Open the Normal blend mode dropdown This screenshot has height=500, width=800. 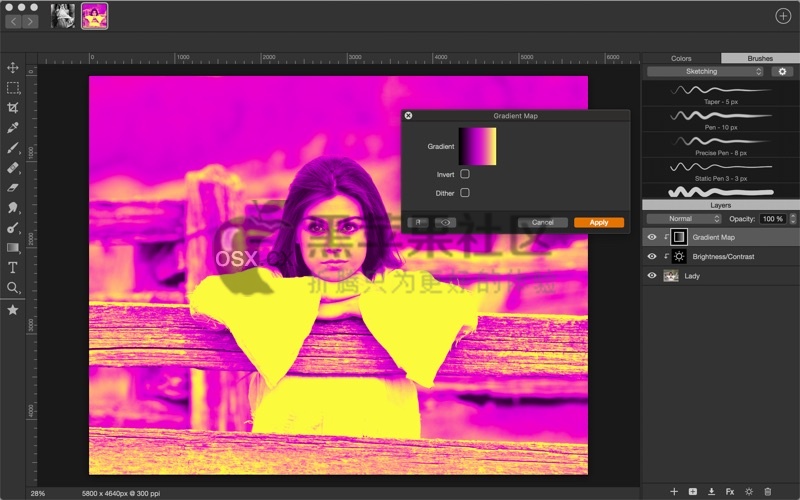[x=684, y=218]
